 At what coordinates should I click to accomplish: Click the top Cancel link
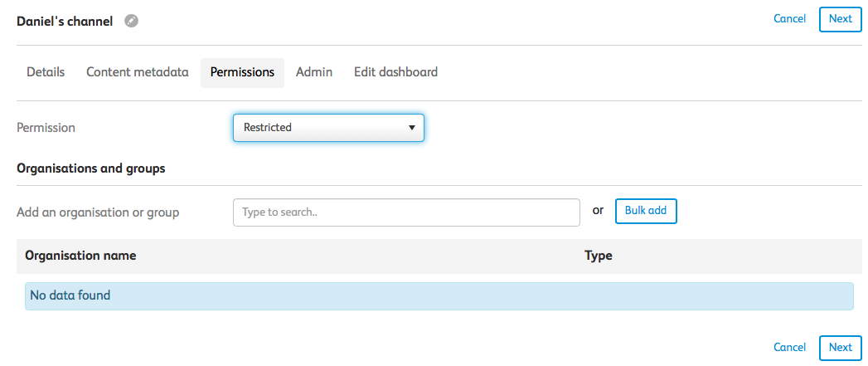pyautogui.click(x=789, y=18)
